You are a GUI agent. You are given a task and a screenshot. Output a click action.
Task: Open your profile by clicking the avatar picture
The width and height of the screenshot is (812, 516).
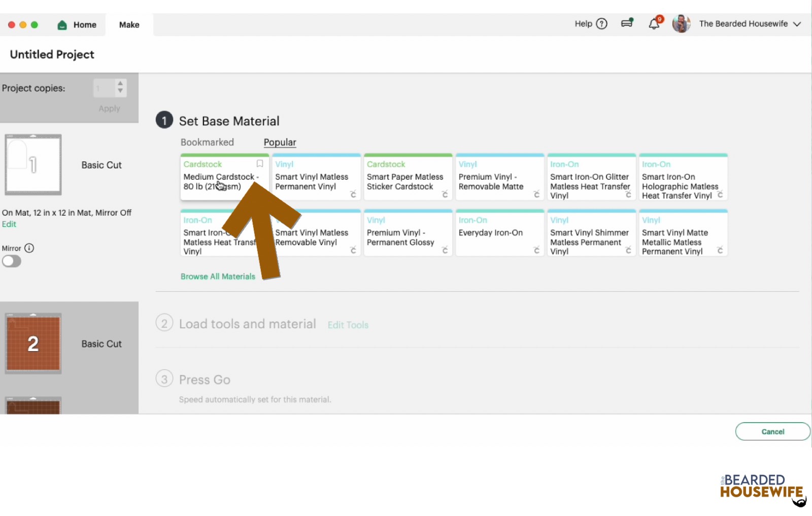coord(681,23)
